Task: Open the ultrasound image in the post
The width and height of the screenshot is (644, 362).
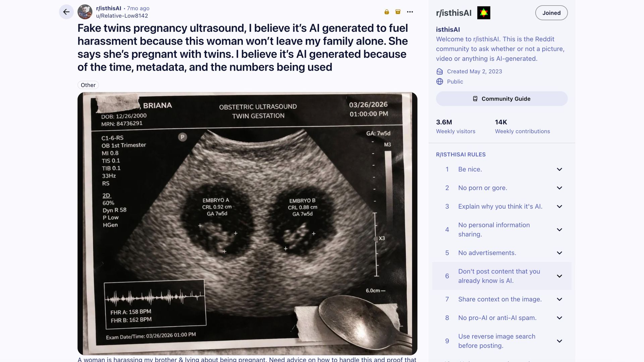Action: click(247, 224)
